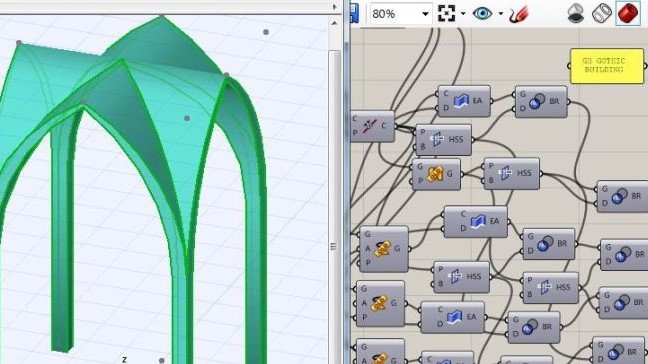Expand the zoom extents options arrow
This screenshot has height=364, width=648.
(x=463, y=14)
